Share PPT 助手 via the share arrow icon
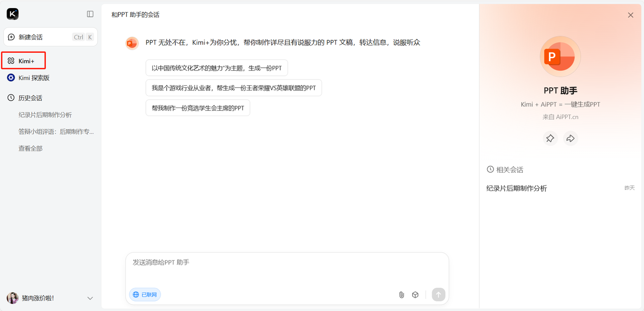Image resolution: width=644 pixels, height=311 pixels. (570, 138)
